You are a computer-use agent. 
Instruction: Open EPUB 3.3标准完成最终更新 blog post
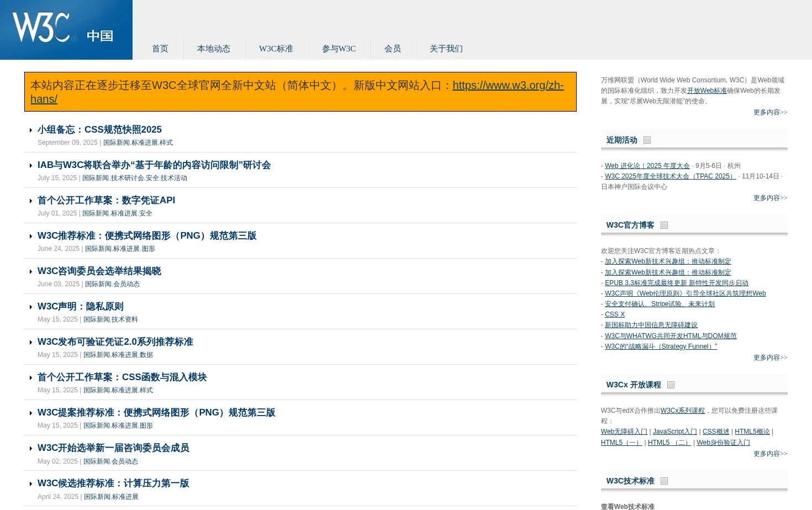[x=677, y=283]
